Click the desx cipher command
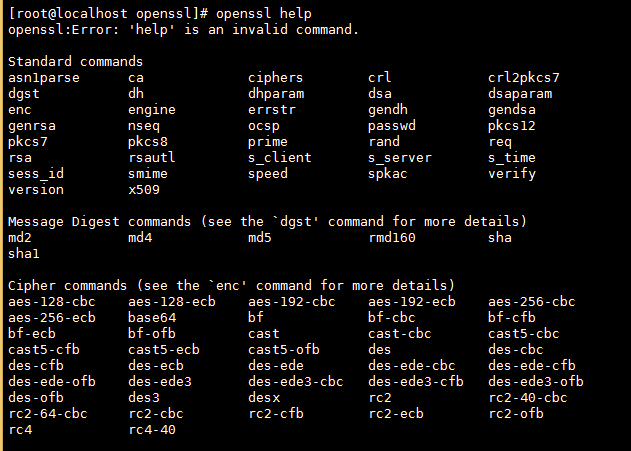Viewport: 631px width, 451px height. point(264,397)
